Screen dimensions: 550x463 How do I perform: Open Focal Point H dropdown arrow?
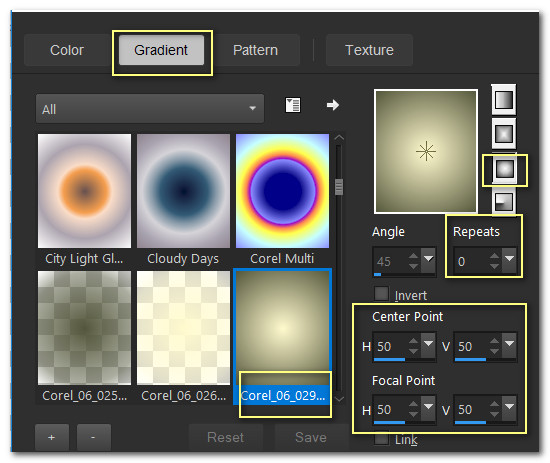[x=428, y=408]
